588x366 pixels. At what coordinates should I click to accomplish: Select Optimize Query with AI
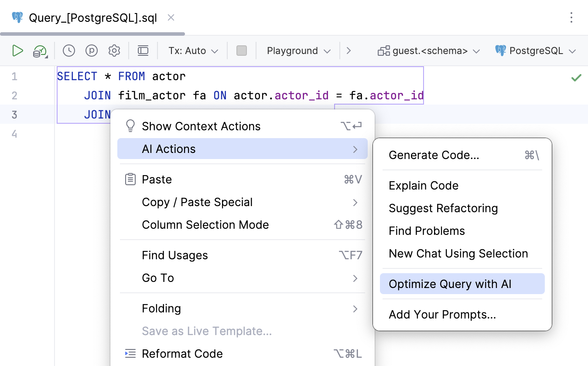click(450, 284)
